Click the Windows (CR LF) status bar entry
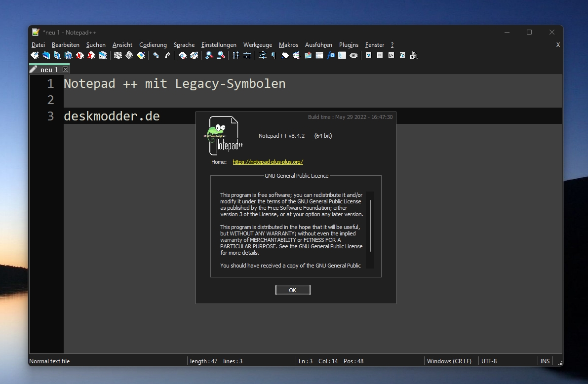Viewport: 588px width, 384px height. [449, 361]
